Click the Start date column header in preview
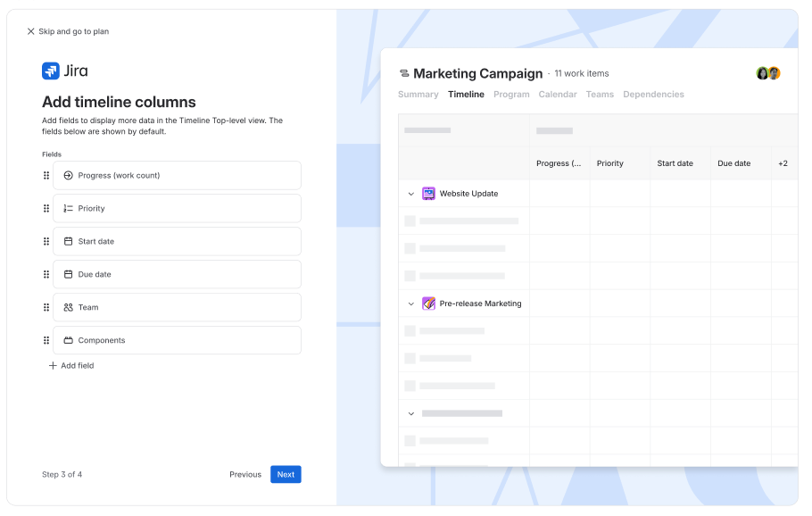This screenshot has height=516, width=812. [681, 163]
